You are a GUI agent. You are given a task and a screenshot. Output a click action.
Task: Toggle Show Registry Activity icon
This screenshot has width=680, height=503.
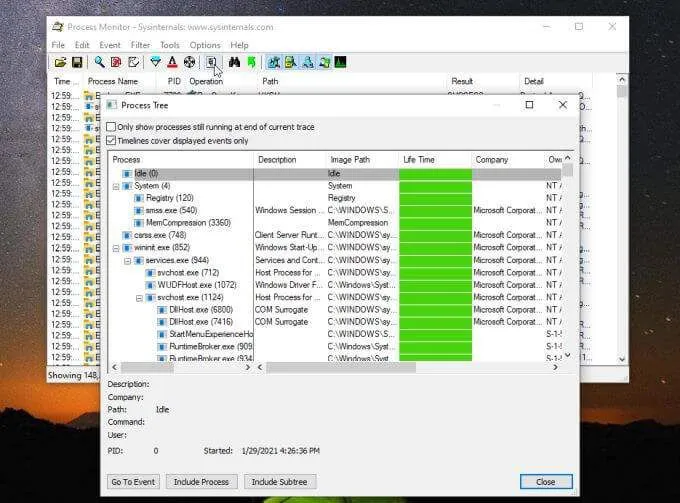pos(273,62)
